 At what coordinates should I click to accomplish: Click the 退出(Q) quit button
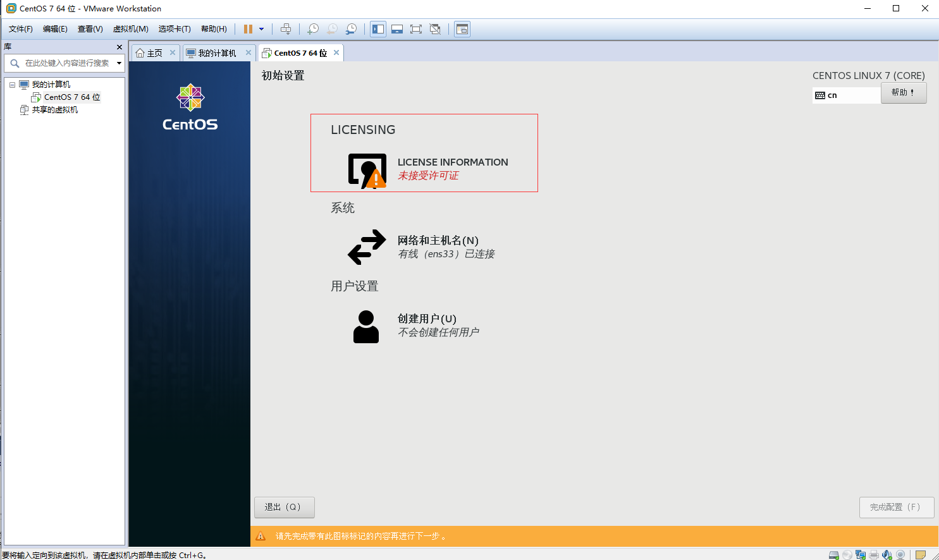point(284,507)
